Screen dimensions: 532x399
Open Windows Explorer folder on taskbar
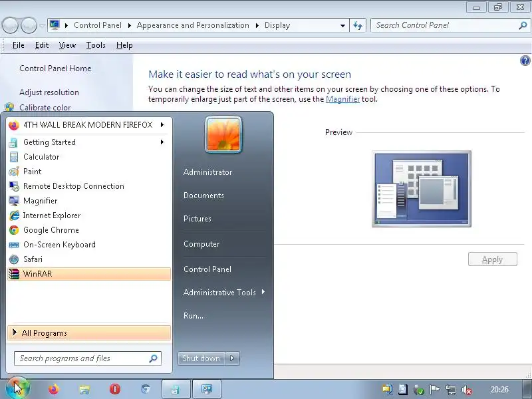tap(84, 389)
